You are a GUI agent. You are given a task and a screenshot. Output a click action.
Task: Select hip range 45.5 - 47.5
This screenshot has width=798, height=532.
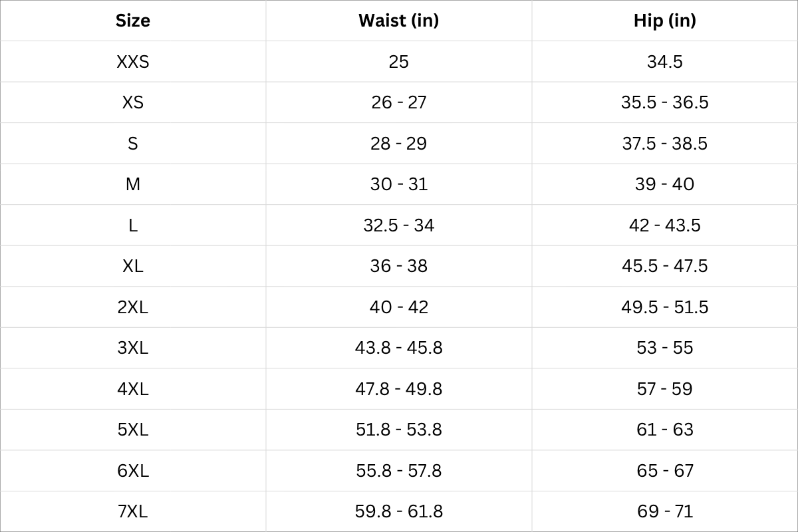click(665, 266)
